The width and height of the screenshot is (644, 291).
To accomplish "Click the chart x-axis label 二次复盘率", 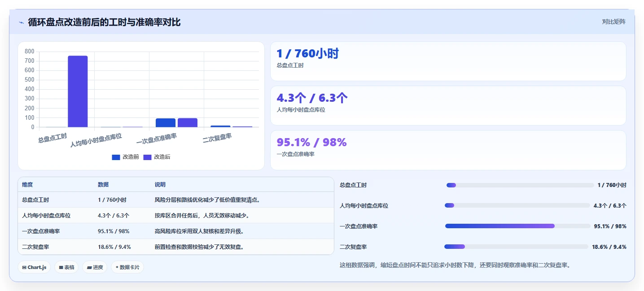I will [x=217, y=138].
